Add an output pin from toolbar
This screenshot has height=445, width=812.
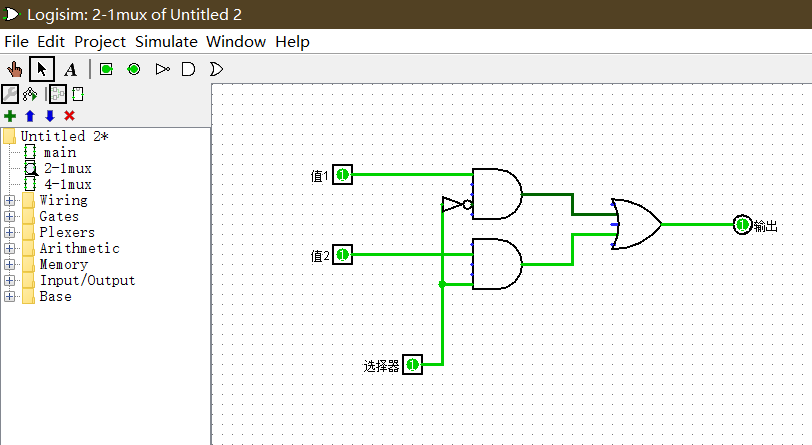134,69
